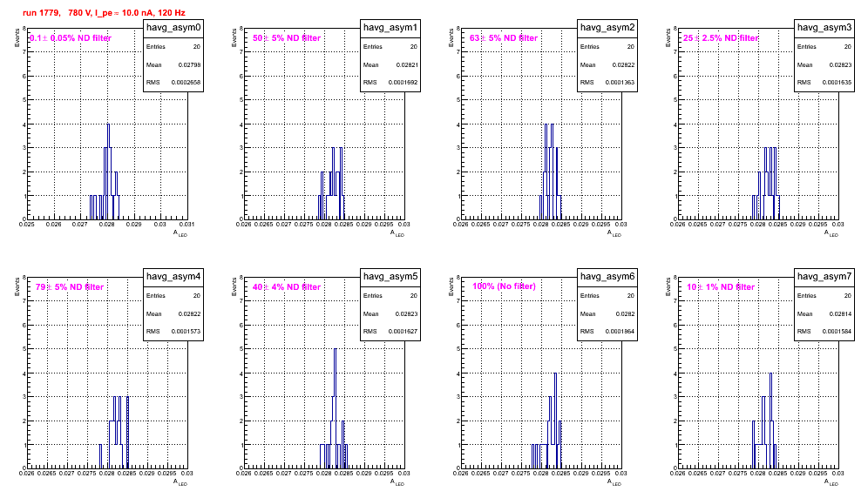
Task: Click RMS value 0.0001635 in havg_asym3
Action: click(837, 83)
